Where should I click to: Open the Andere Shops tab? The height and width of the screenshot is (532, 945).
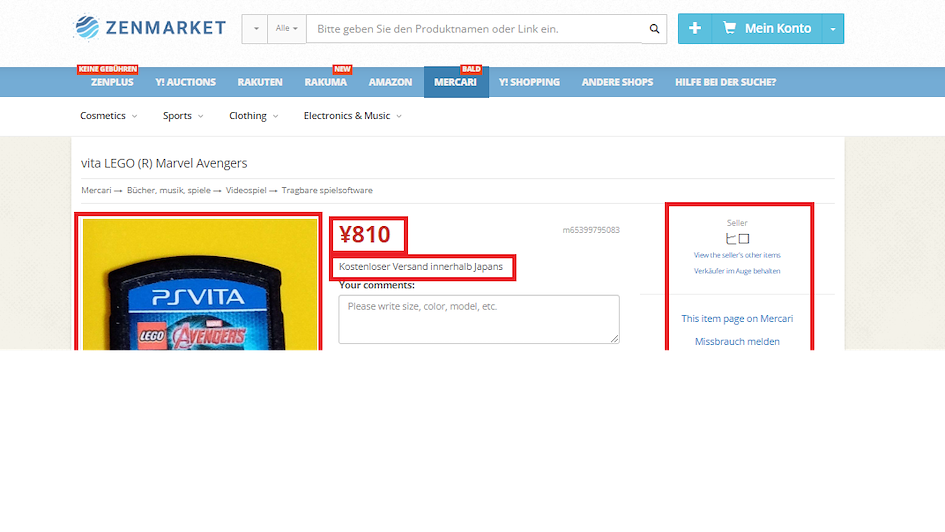click(617, 82)
